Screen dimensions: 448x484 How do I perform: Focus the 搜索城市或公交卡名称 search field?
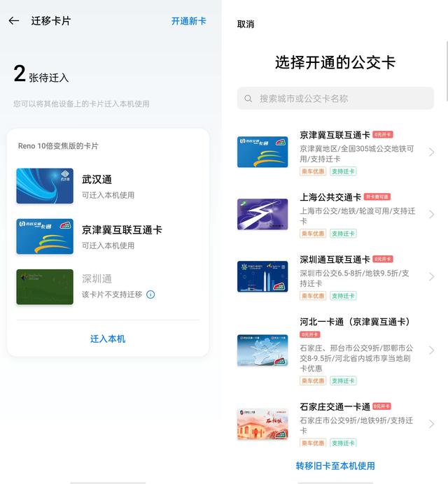(335, 99)
